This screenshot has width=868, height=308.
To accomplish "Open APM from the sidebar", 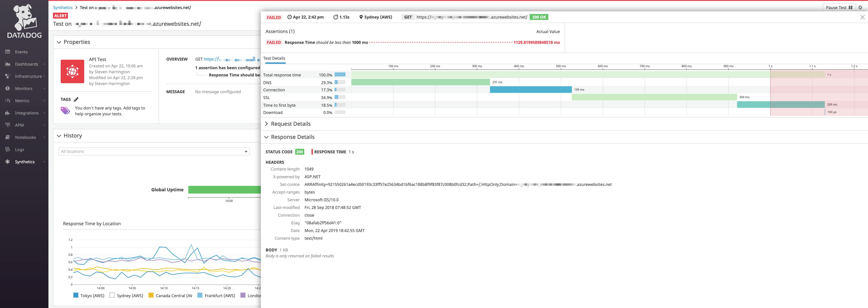I will click(x=7, y=125).
